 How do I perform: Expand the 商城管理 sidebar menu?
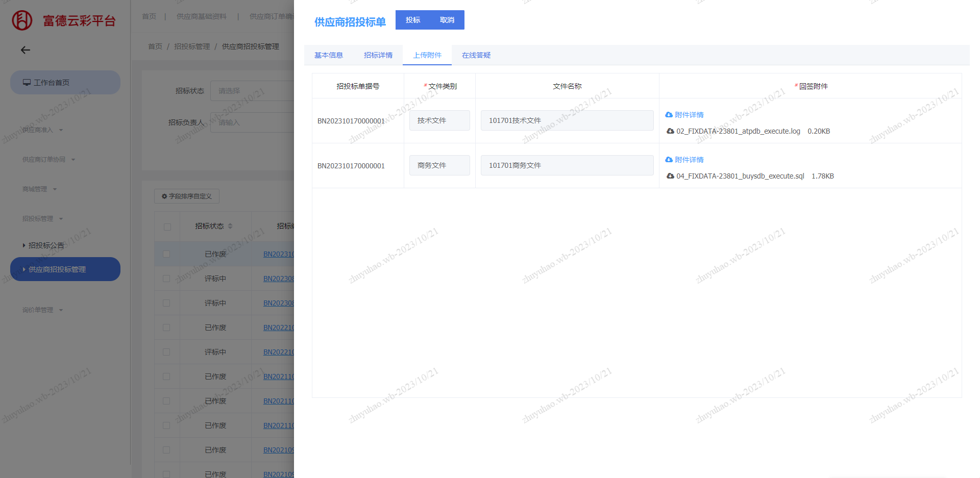coord(40,189)
